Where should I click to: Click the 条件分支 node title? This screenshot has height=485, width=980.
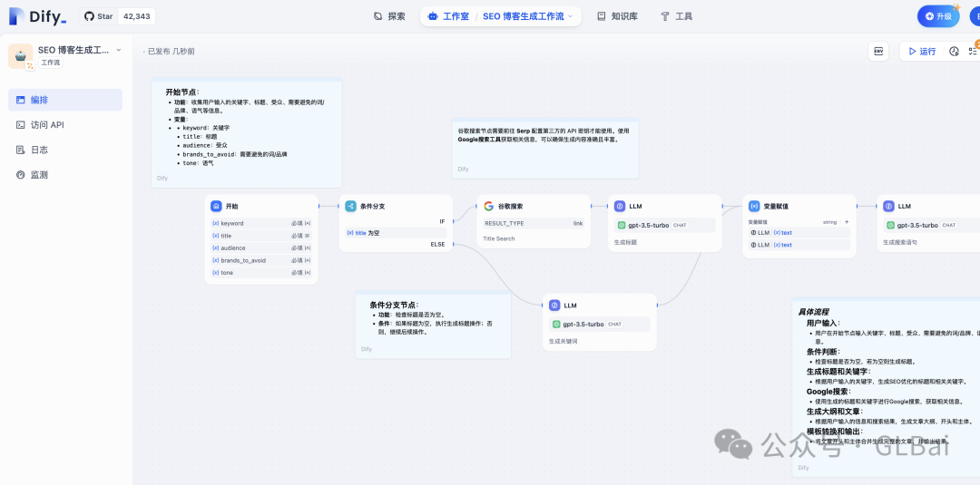coord(372,206)
